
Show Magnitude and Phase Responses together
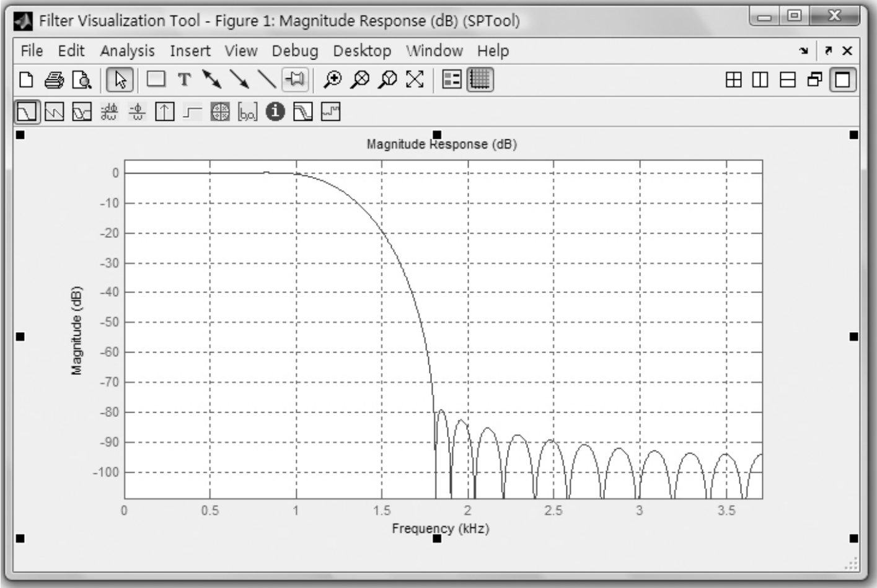82,112
